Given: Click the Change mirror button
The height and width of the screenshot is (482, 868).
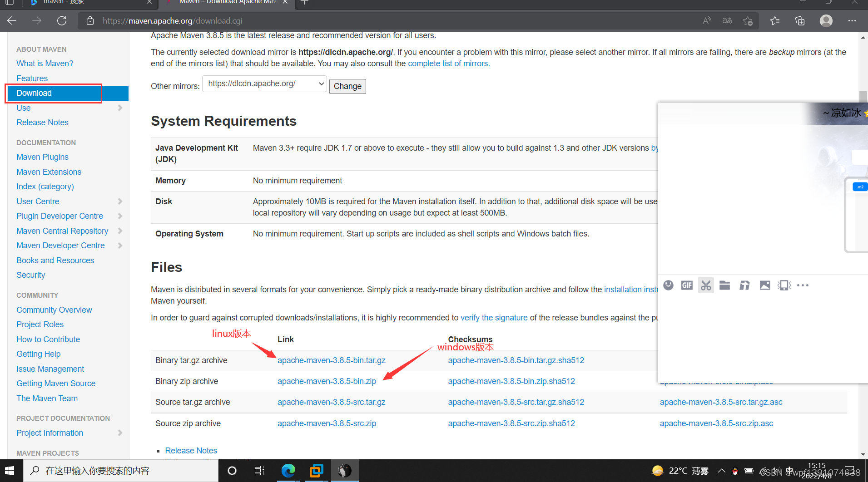Looking at the screenshot, I should [x=347, y=86].
